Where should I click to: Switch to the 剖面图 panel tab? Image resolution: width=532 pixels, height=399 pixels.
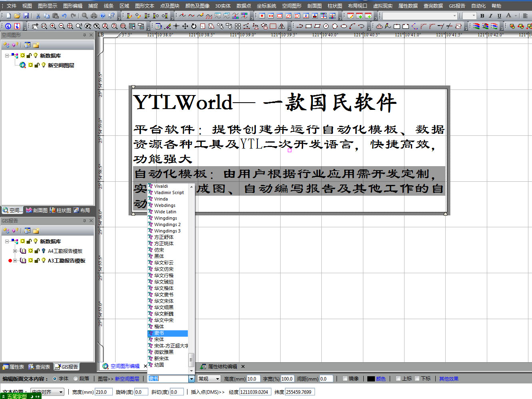pyautogui.click(x=37, y=210)
